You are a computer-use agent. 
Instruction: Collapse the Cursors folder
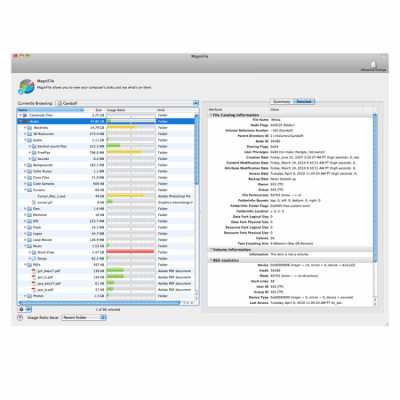pyautogui.click(x=25, y=190)
